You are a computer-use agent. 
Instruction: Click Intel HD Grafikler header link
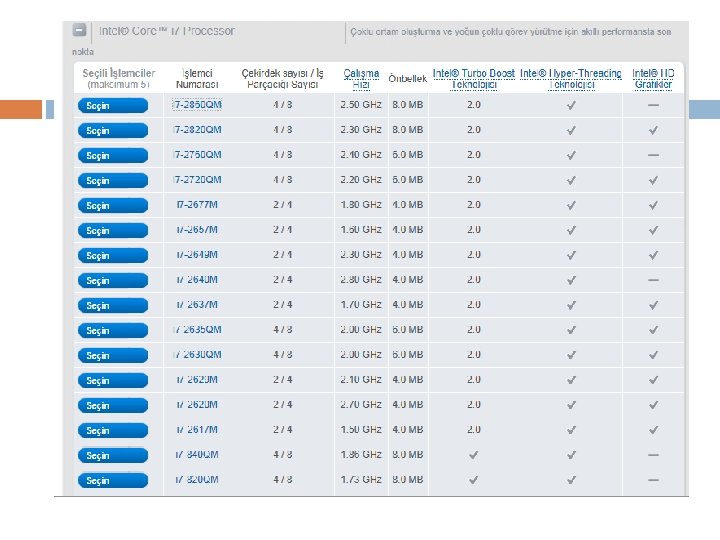tap(653, 79)
